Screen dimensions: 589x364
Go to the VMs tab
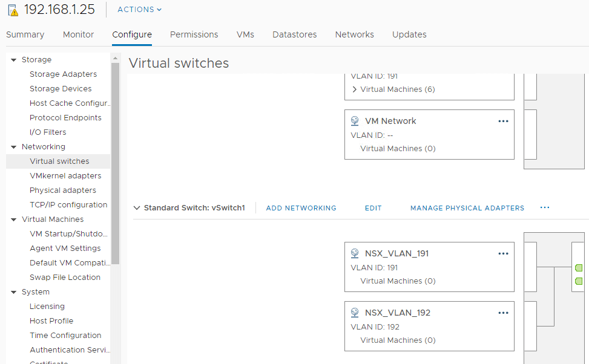[x=245, y=34]
